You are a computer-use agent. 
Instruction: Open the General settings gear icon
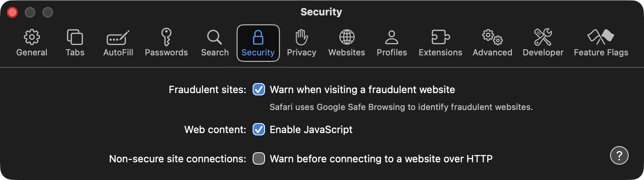tap(32, 37)
